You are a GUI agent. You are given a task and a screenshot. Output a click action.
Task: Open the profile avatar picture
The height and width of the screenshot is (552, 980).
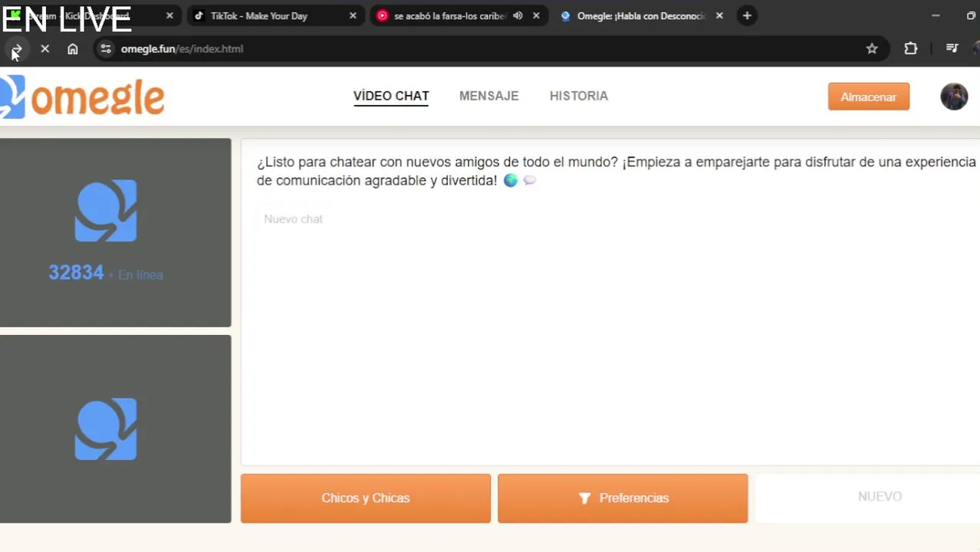coord(954,97)
